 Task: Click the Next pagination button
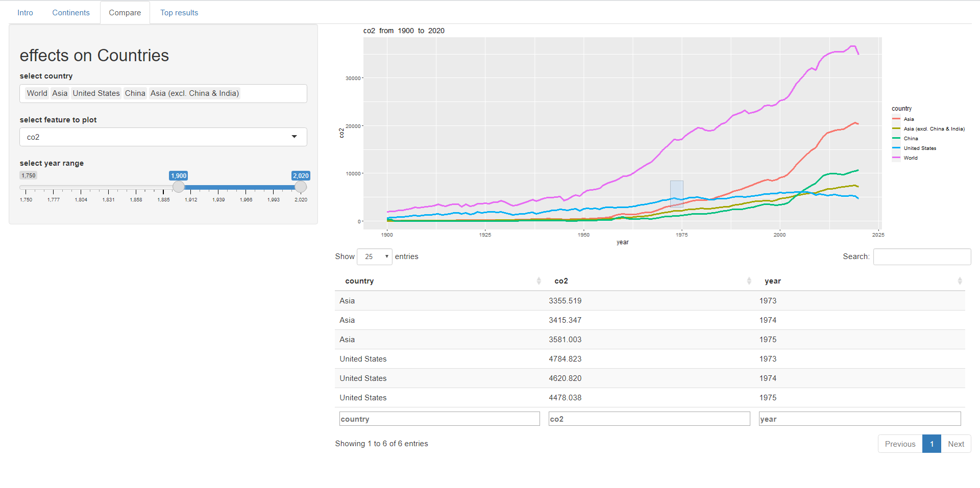(955, 444)
